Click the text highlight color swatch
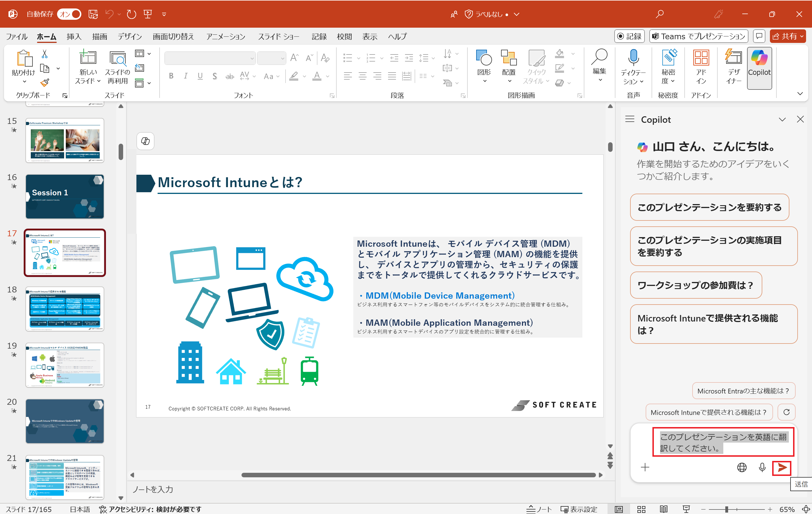 pyautogui.click(x=294, y=76)
